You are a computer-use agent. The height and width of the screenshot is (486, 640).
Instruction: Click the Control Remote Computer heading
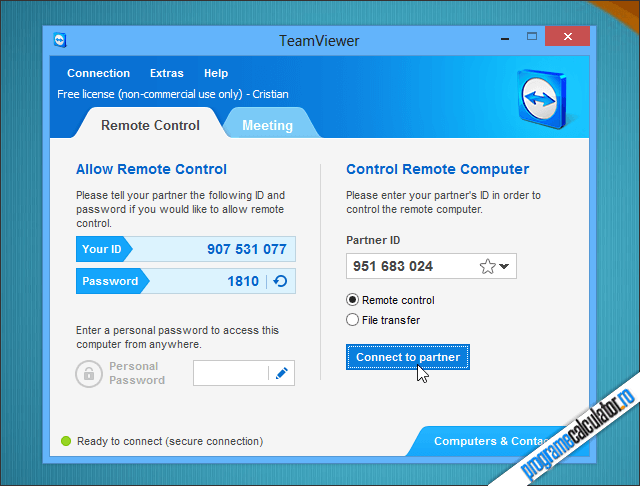coord(438,169)
